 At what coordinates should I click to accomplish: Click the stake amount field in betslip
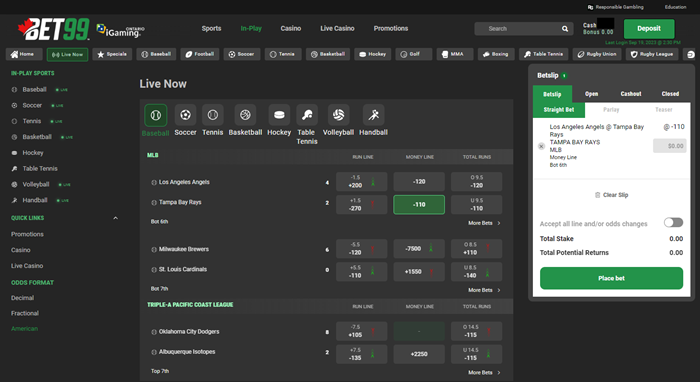click(x=669, y=146)
